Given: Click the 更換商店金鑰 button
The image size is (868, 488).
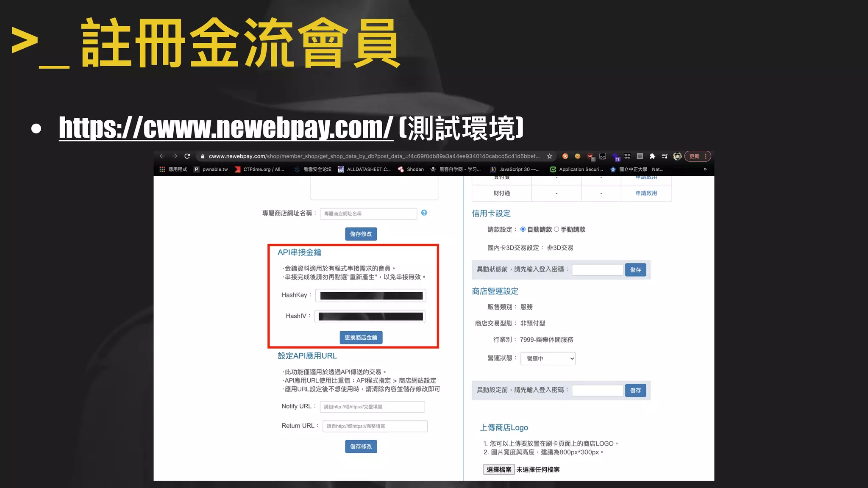Looking at the screenshot, I should point(361,338).
